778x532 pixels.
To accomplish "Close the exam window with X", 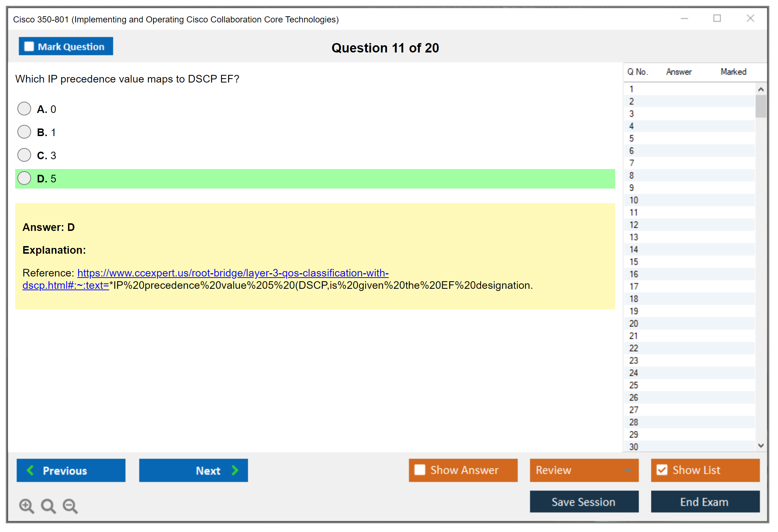I will [750, 18].
